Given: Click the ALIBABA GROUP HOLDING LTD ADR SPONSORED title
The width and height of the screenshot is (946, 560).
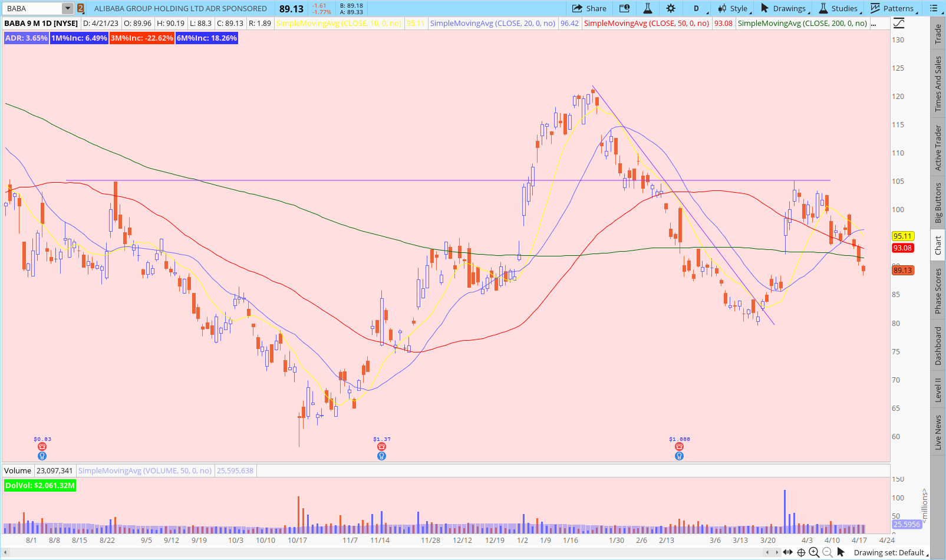Looking at the screenshot, I should point(180,8).
